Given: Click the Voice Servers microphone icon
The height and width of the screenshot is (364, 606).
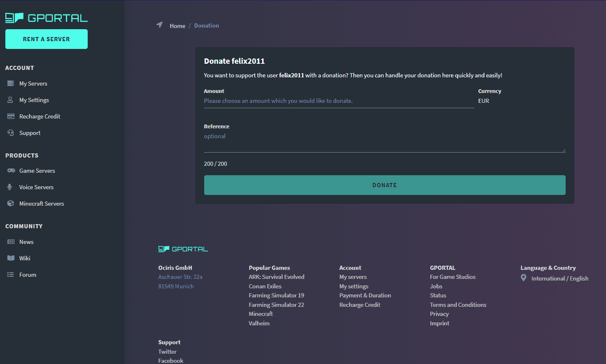Looking at the screenshot, I should [x=9, y=187].
